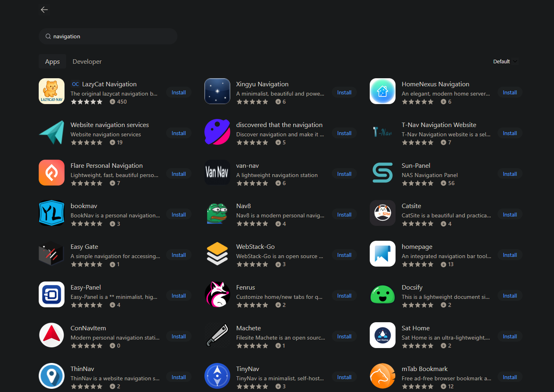554x392 pixels.
Task: Open the Easy-Panel app icon
Action: (52, 294)
